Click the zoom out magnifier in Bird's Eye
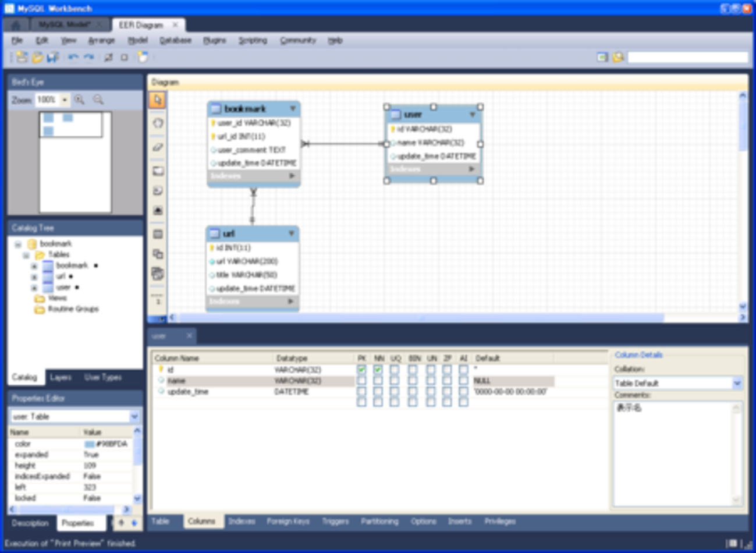756x553 pixels. 98,100
